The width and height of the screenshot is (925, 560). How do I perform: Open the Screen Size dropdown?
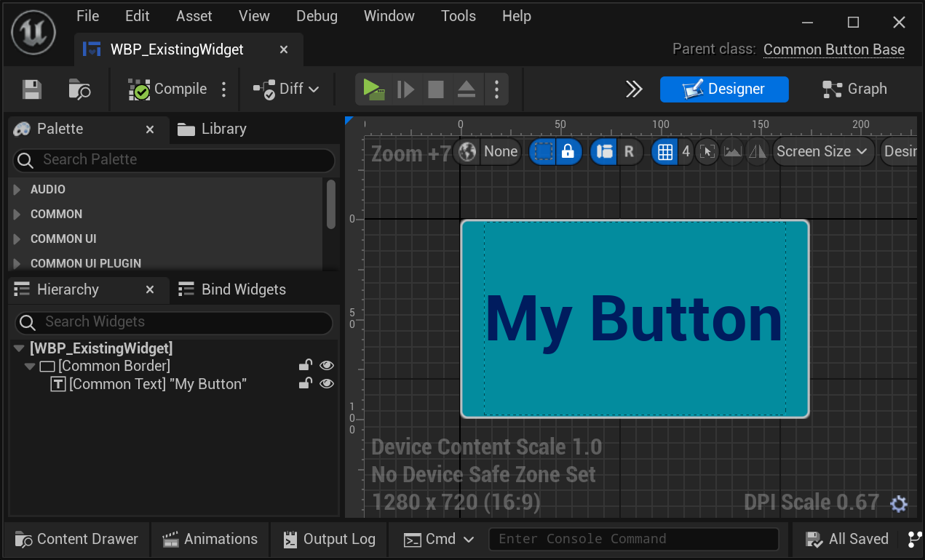coord(823,152)
